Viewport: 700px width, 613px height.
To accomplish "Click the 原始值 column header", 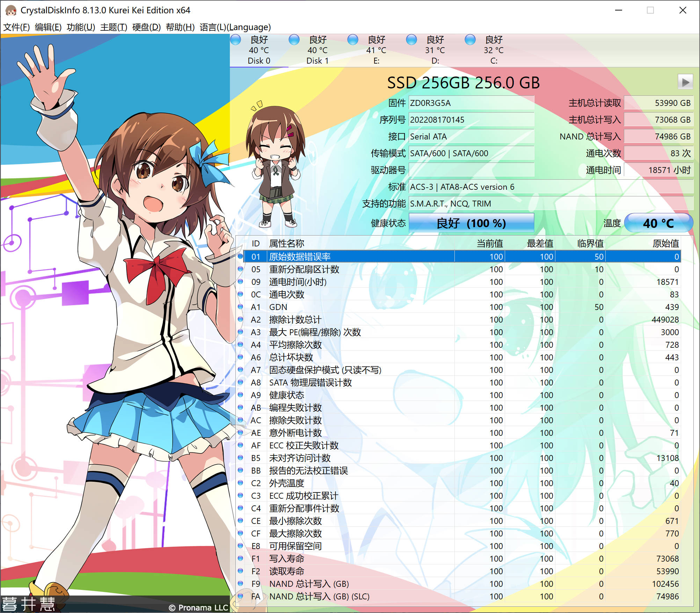I will click(643, 243).
